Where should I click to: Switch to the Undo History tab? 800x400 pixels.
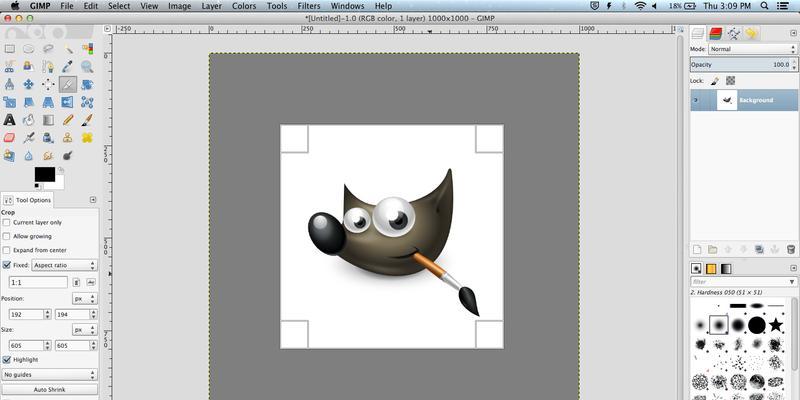click(x=752, y=34)
